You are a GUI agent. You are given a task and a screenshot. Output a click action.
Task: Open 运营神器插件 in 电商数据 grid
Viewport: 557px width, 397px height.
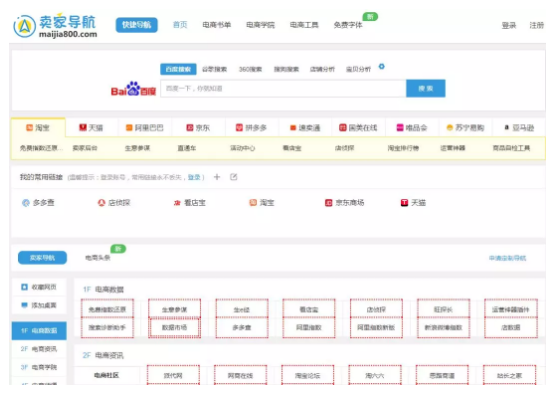tap(510, 309)
